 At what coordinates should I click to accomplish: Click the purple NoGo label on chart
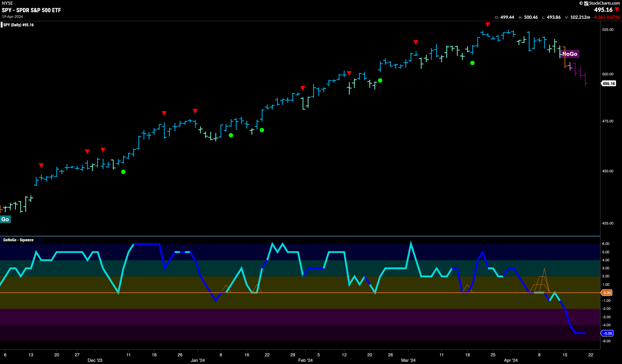[570, 54]
